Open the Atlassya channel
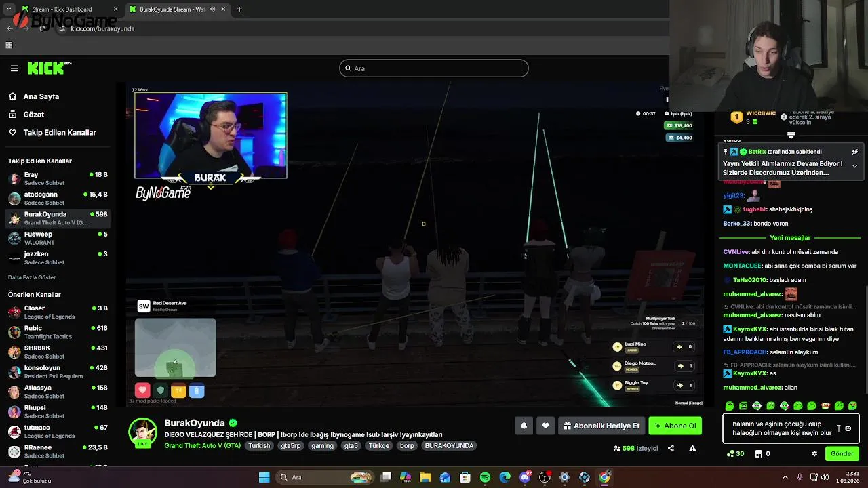Viewport: 868px width, 488px height. (58, 392)
